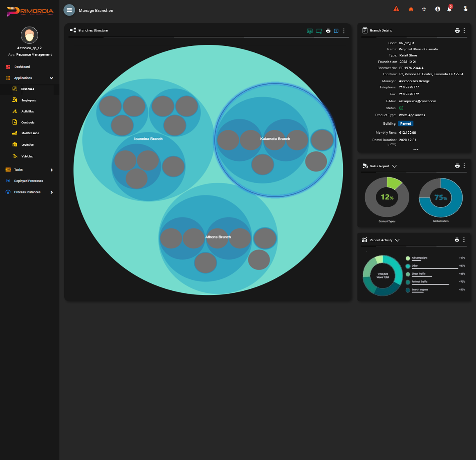The image size is (476, 460).
Task: Go to home via orange house icon
Action: pos(411,9)
